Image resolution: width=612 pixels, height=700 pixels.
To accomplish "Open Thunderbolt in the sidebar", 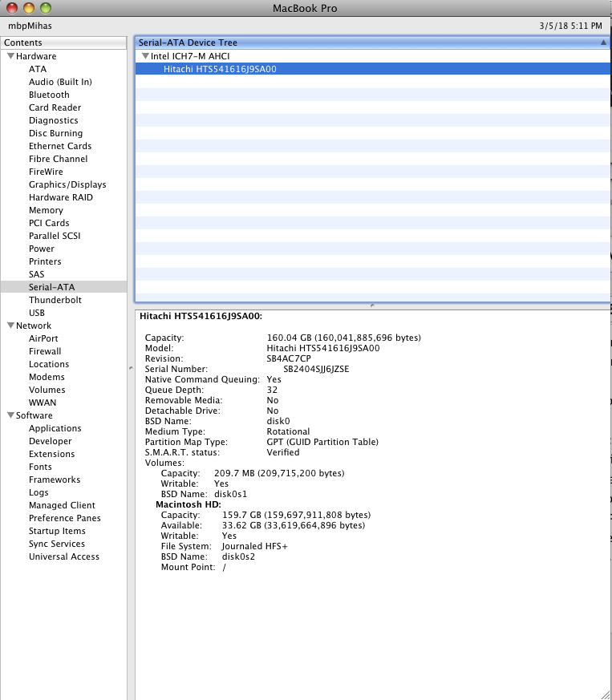I will (x=55, y=300).
